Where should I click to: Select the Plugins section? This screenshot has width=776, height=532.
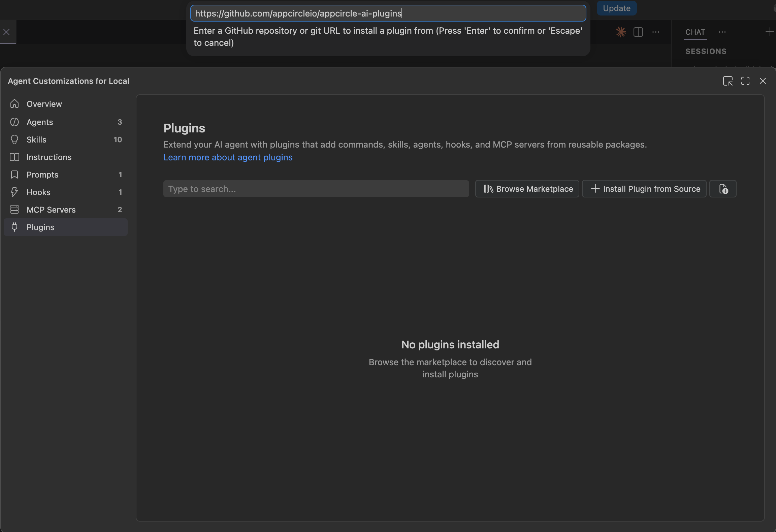pyautogui.click(x=66, y=227)
